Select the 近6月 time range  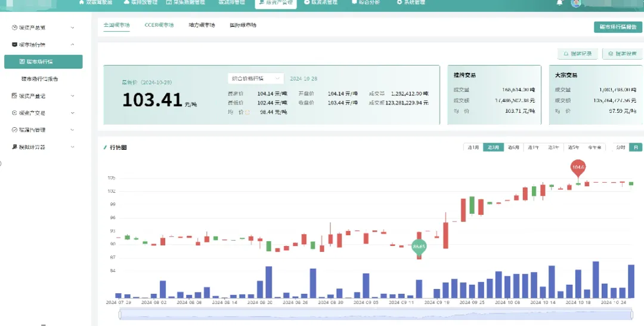tap(513, 147)
